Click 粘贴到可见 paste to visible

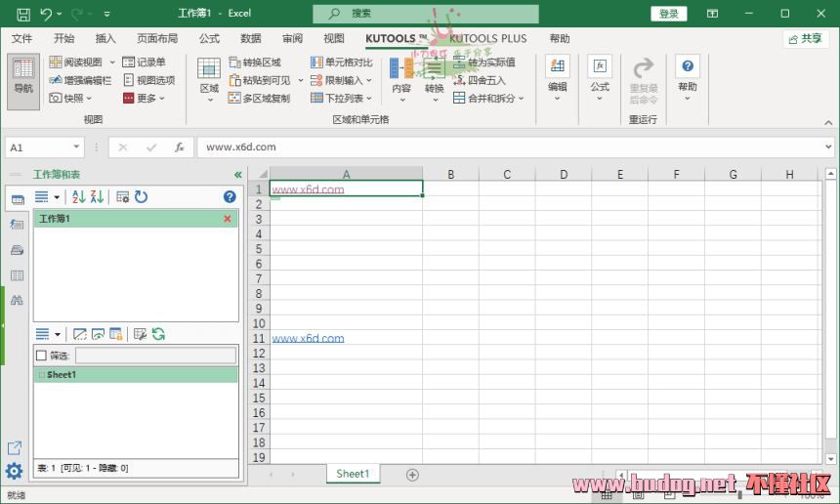pyautogui.click(x=260, y=80)
